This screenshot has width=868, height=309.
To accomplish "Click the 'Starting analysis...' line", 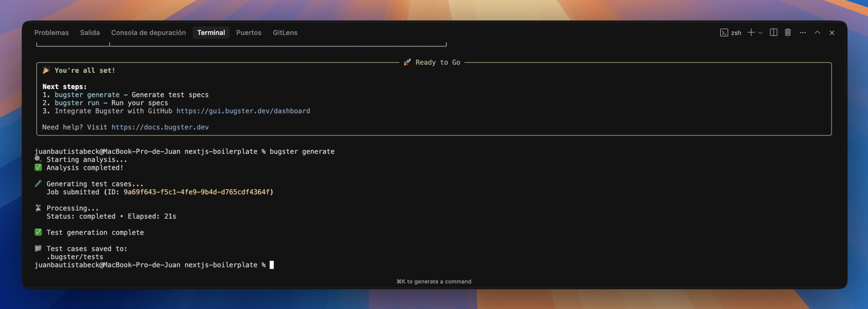I will click(x=87, y=160).
